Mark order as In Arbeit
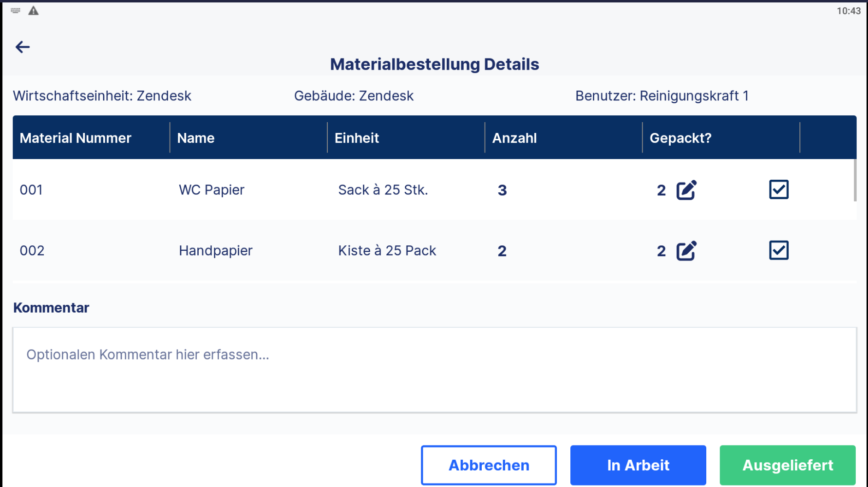The width and height of the screenshot is (868, 487). click(x=638, y=465)
